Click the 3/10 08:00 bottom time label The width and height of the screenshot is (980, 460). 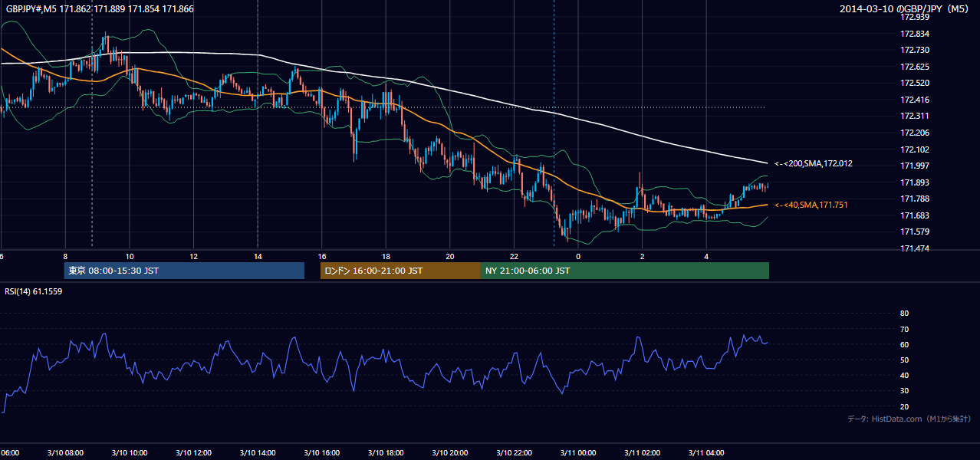pos(65,453)
